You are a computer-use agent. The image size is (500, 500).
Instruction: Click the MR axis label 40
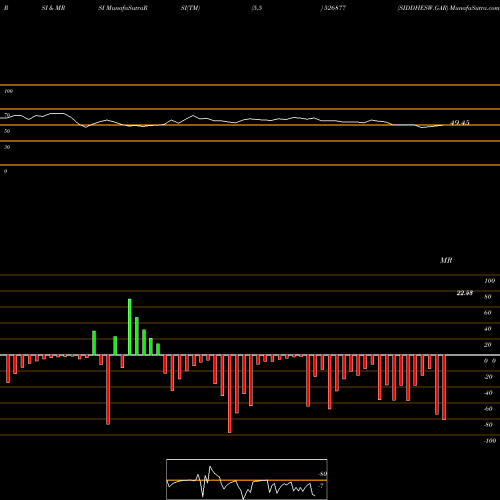point(488,329)
